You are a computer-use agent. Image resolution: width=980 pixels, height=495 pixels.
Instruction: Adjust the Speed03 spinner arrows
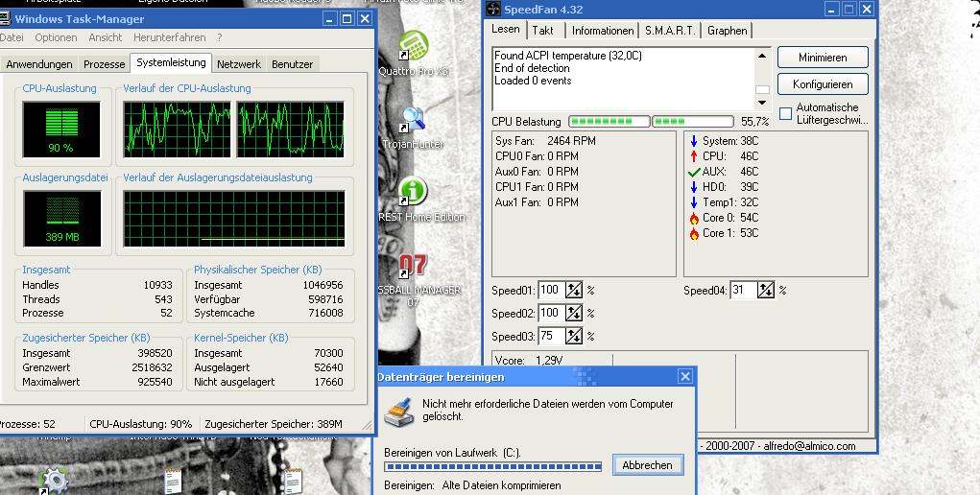[x=573, y=336]
